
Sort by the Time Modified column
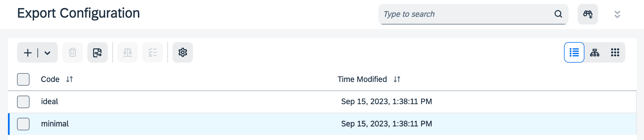[397, 79]
